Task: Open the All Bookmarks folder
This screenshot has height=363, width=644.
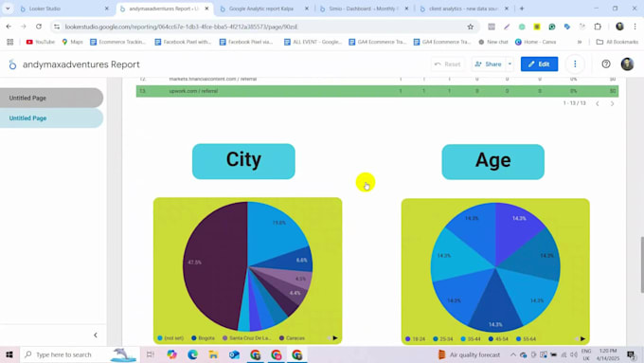Action: pyautogui.click(x=617, y=42)
